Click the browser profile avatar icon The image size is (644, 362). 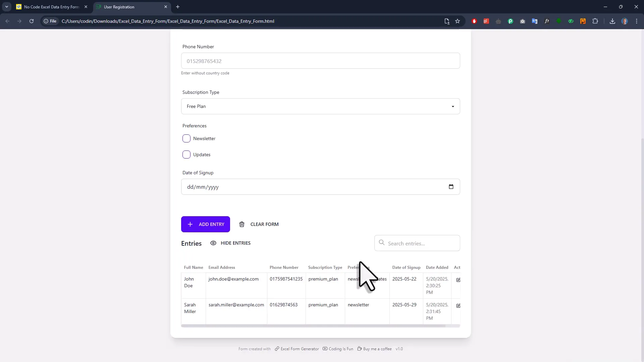(625, 21)
